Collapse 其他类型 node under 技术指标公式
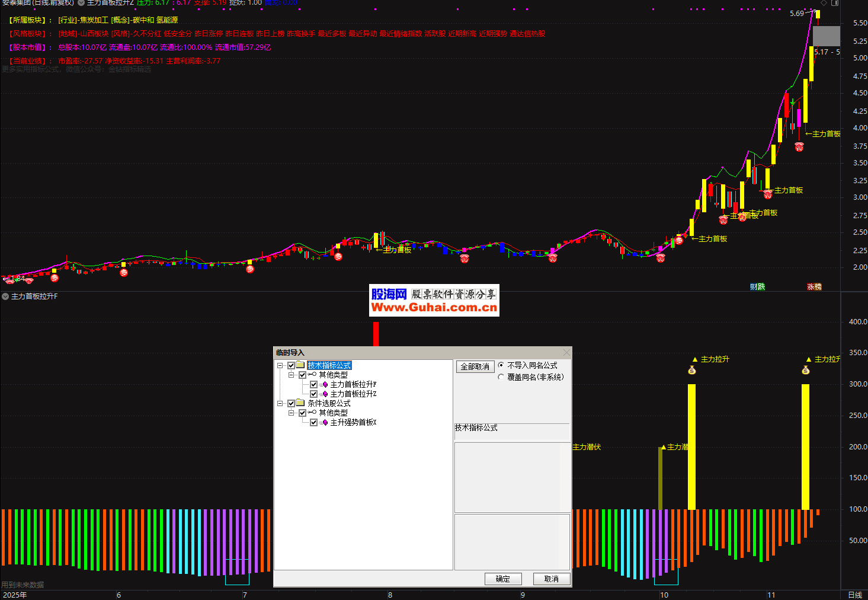Screen dimensions: 868x600 [x=292, y=375]
